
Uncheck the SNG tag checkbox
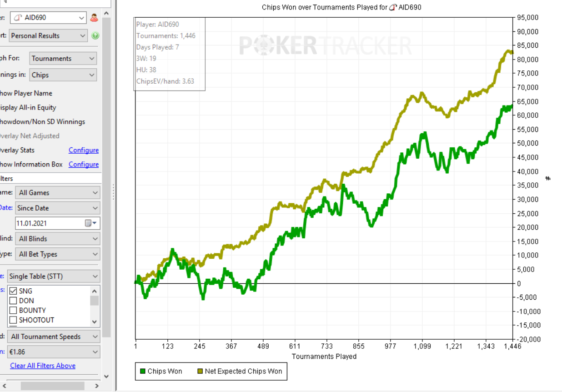pos(13,291)
